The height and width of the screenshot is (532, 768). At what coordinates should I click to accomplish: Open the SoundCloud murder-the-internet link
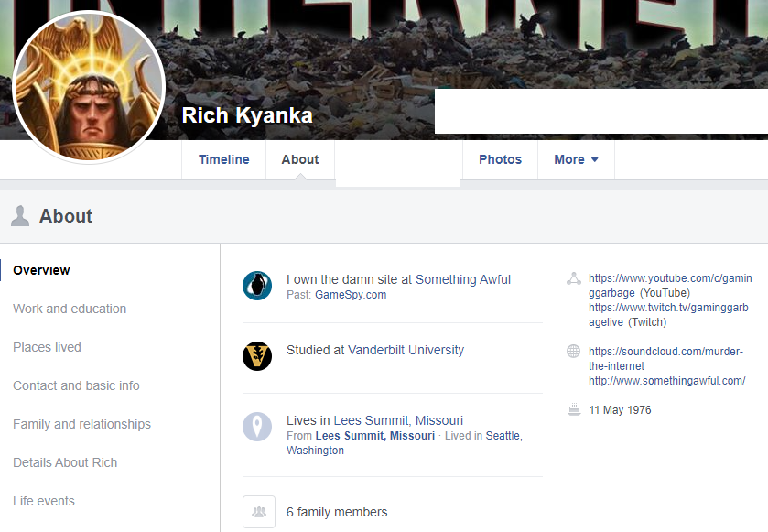click(665, 359)
